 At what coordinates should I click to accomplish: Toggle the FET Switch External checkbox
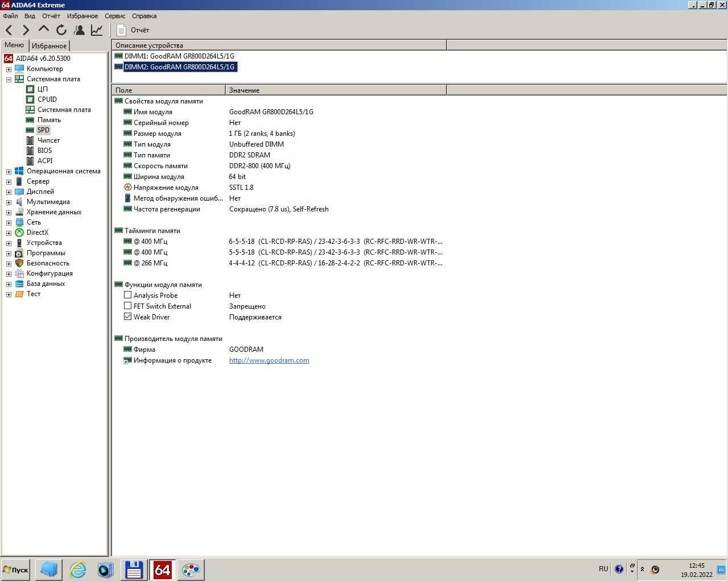point(127,306)
